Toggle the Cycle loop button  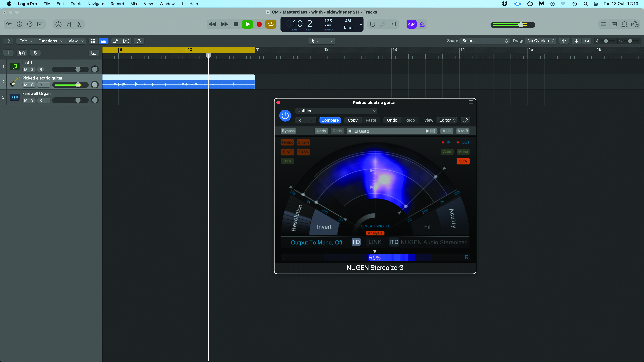pyautogui.click(x=270, y=24)
